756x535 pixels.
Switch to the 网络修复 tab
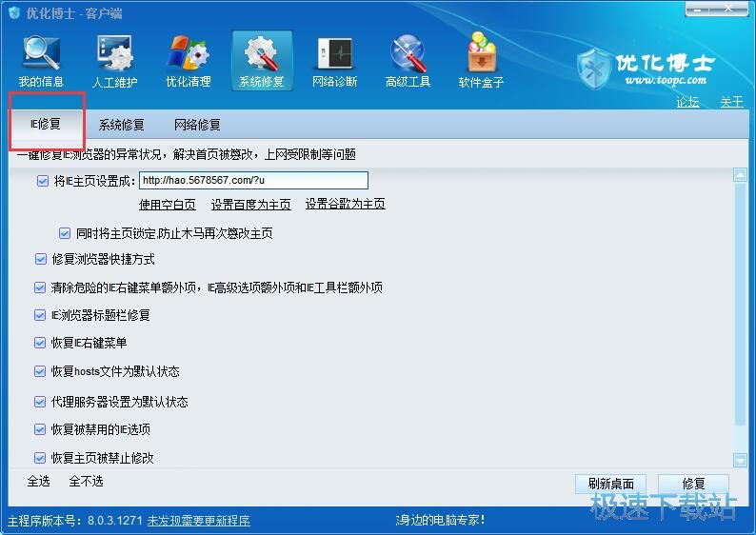(x=197, y=125)
